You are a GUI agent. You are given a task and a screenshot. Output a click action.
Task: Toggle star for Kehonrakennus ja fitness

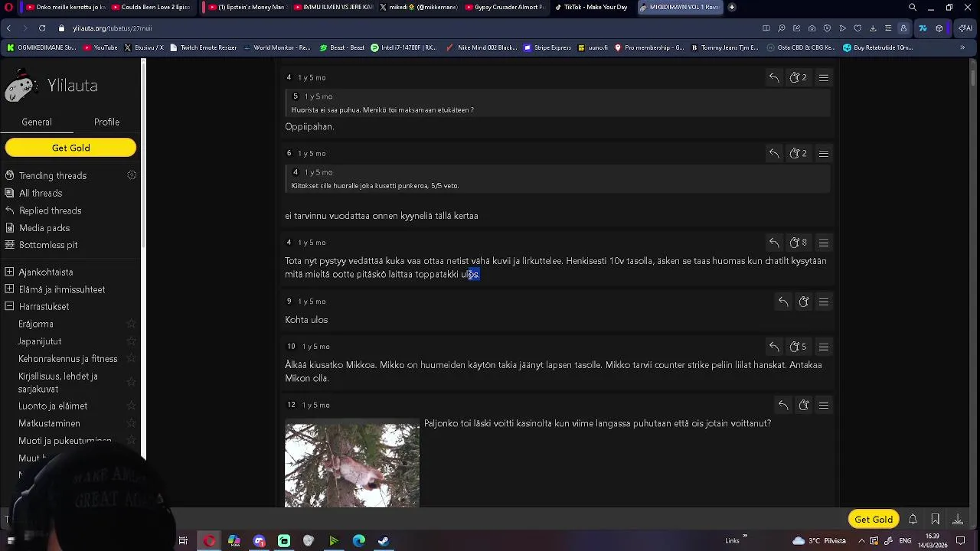click(131, 359)
